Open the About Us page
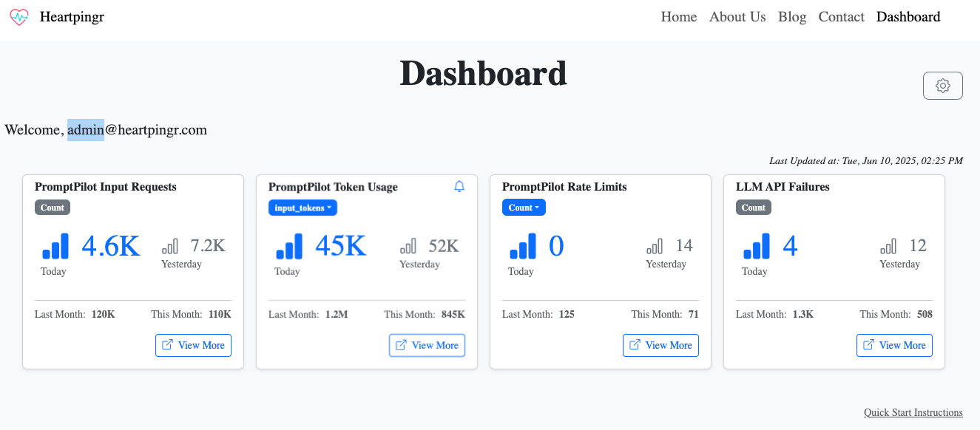 pos(737,17)
